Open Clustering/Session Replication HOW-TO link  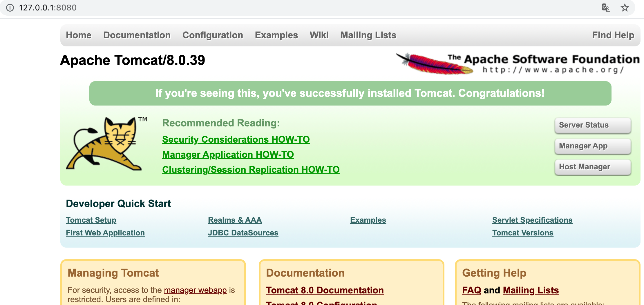251,170
